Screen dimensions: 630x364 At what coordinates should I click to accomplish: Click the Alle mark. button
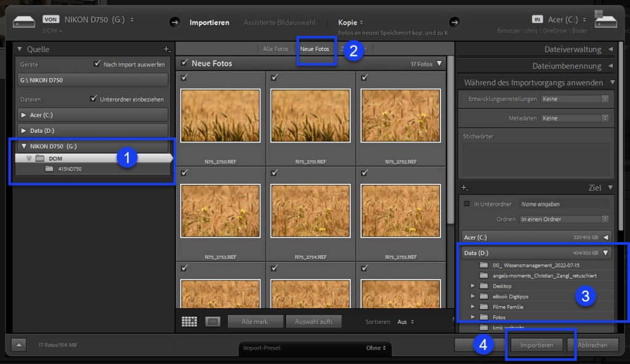[x=255, y=322]
